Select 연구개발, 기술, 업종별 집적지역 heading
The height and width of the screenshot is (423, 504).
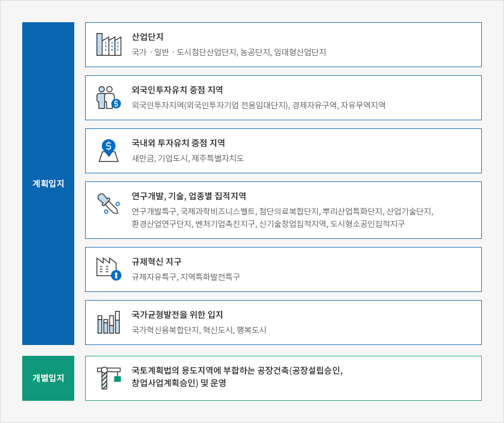189,196
